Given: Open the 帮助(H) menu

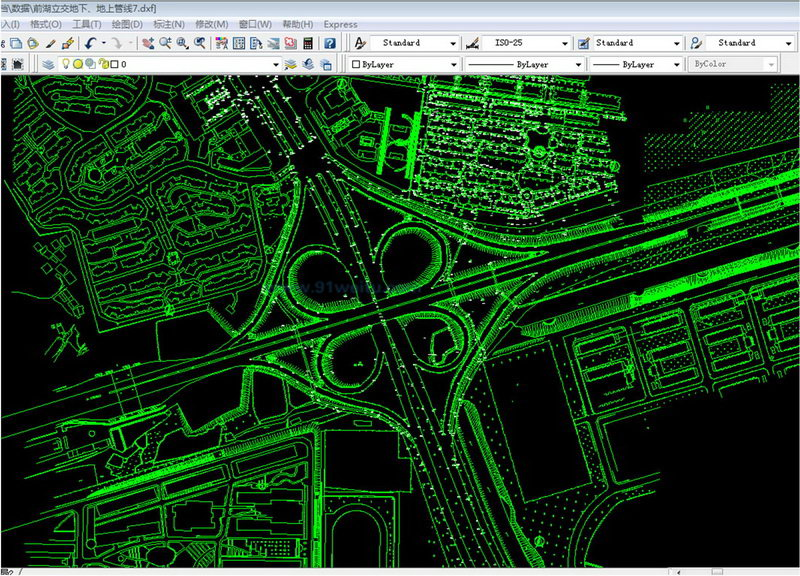Looking at the screenshot, I should (x=297, y=24).
